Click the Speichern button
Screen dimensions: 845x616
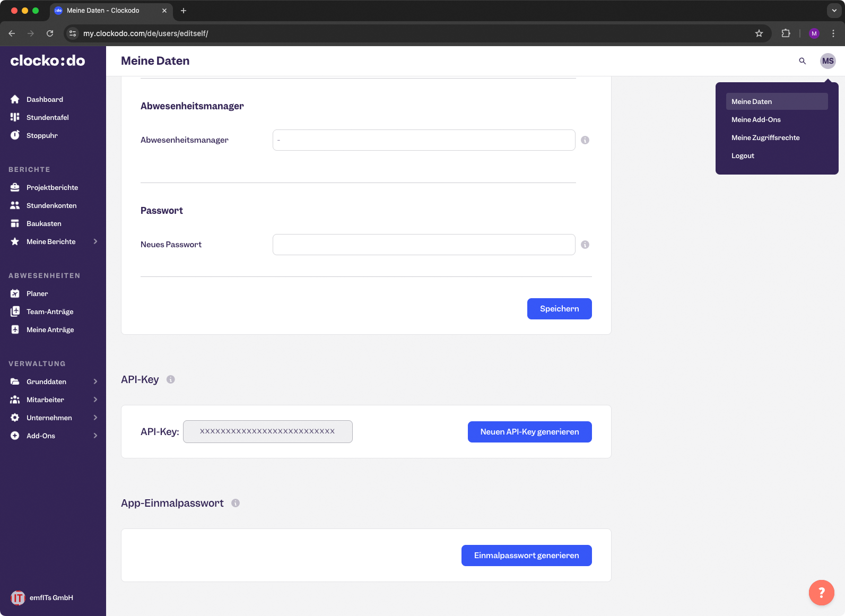559,309
